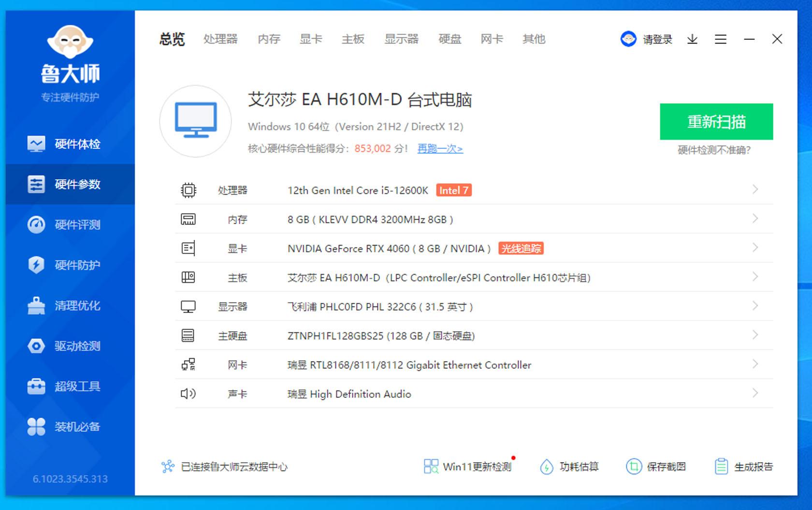812x510 pixels.
Task: Open the 超级工具 toolbox icon
Action: 36,386
